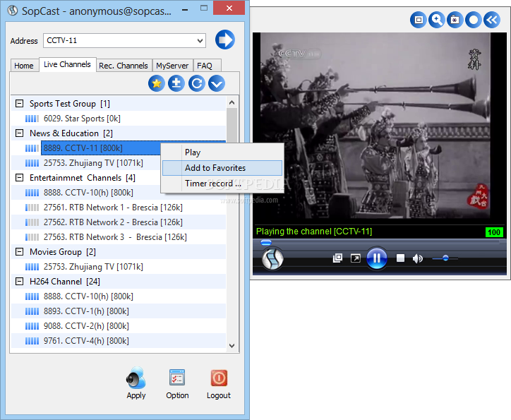Image resolution: width=511 pixels, height=420 pixels.
Task: Click the SopCast title bar app icon
Action: tap(13, 11)
